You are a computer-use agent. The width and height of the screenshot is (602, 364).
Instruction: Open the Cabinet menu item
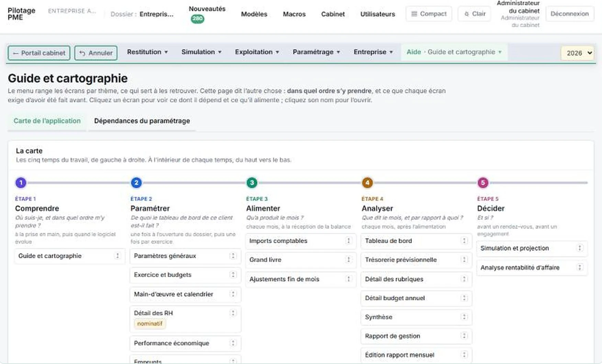tap(333, 14)
